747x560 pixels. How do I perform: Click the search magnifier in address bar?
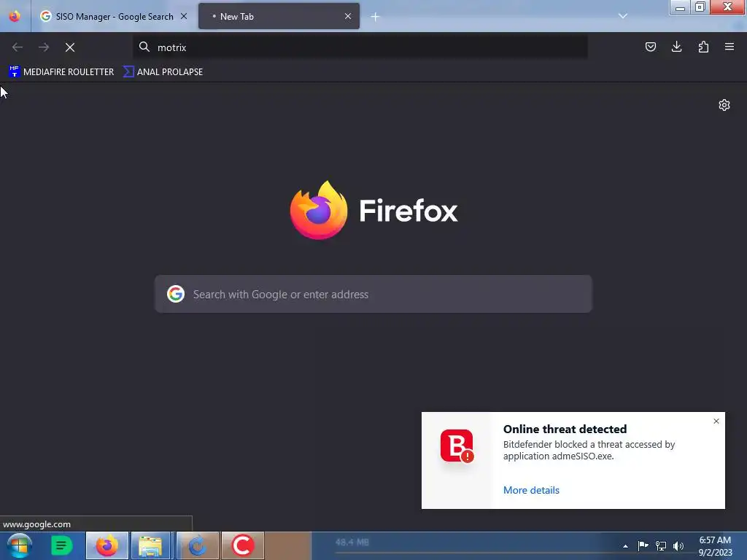144,47
